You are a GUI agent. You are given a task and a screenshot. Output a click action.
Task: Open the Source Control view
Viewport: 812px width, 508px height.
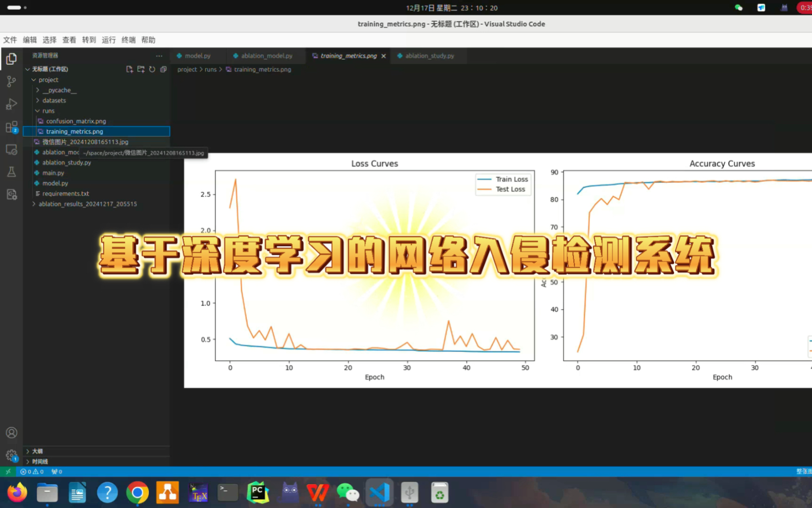pyautogui.click(x=11, y=81)
